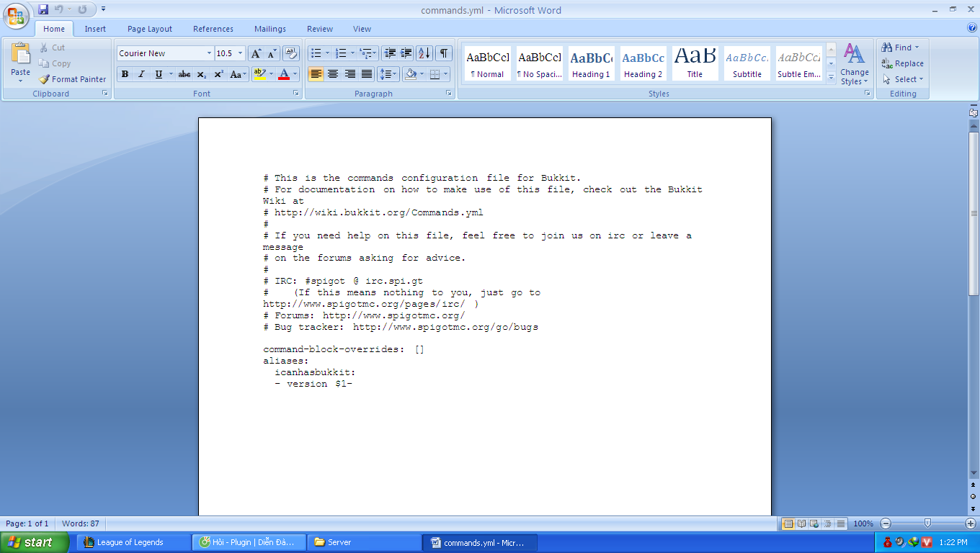This screenshot has height=553, width=980.
Task: Open the Courier New font name dropdown
Action: coord(209,53)
